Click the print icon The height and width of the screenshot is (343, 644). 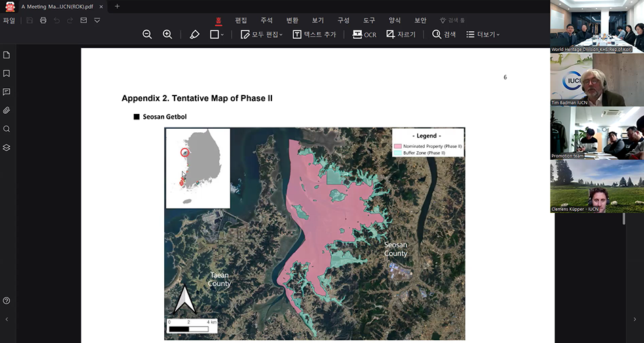coord(43,20)
